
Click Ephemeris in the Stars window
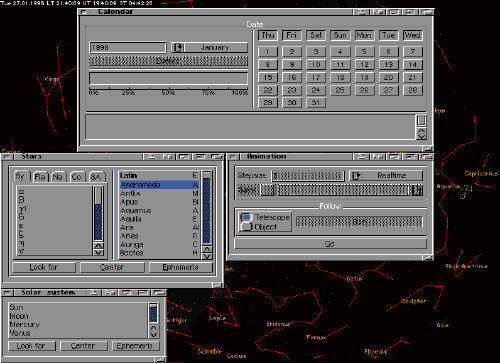click(x=181, y=267)
